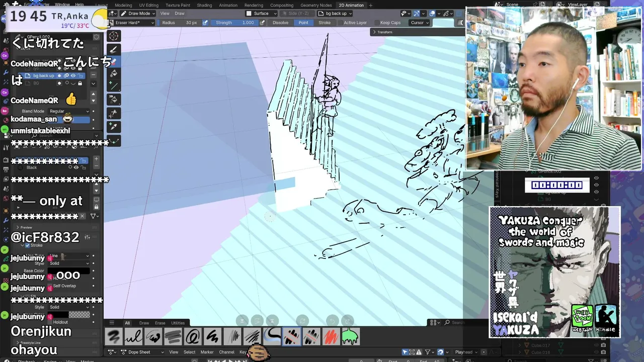Choose the third scribble brush in asset shelf
The image size is (644, 362).
[153, 336]
